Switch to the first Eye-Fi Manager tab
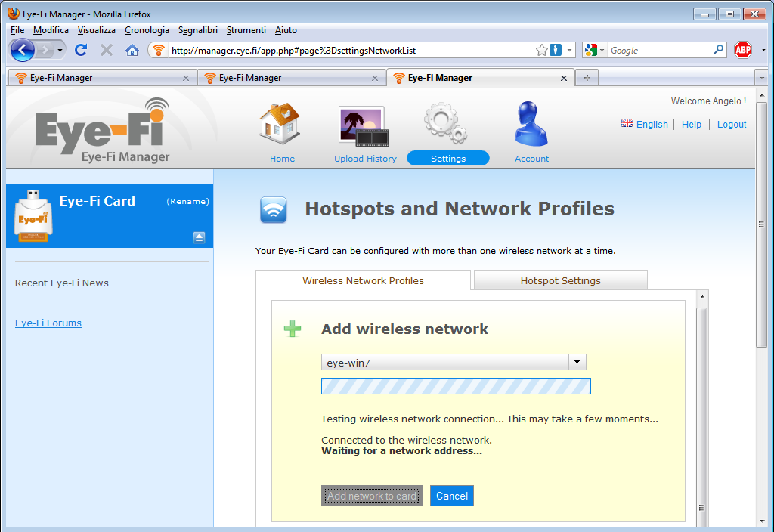 pos(102,78)
